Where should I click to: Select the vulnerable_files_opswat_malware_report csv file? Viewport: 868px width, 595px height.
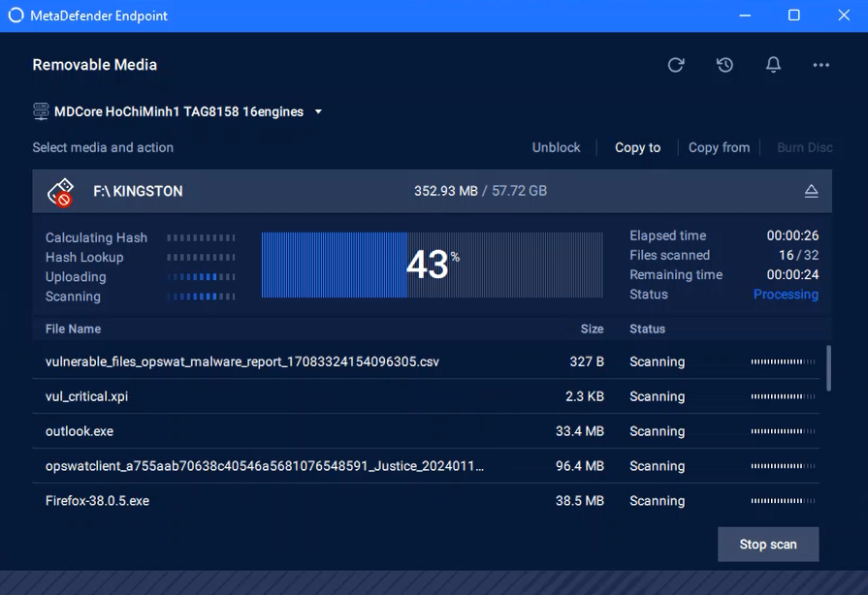click(x=426, y=361)
